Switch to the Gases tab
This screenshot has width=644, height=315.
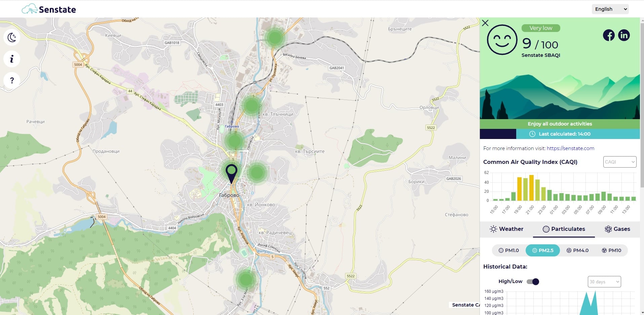point(617,229)
